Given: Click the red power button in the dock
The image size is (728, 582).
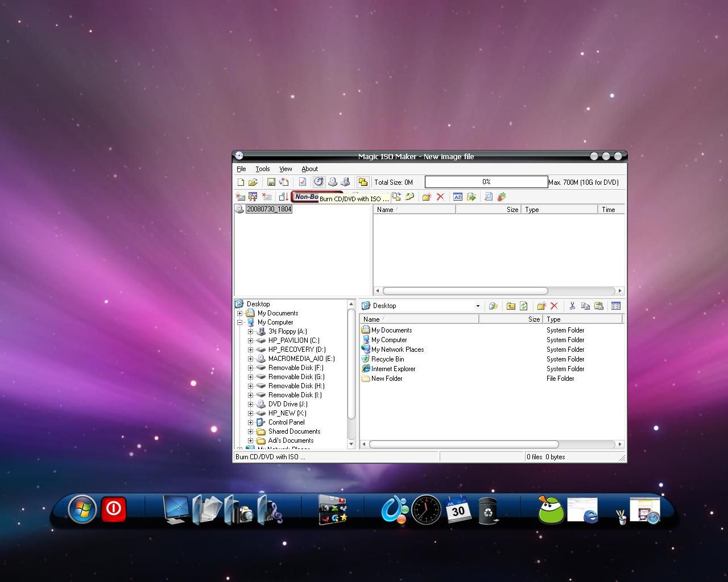Looking at the screenshot, I should click(113, 509).
